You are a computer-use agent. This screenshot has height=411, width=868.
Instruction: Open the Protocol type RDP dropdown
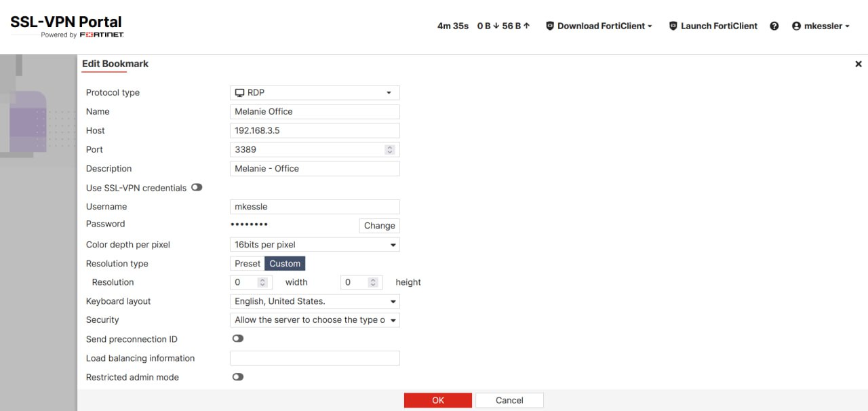pos(315,92)
